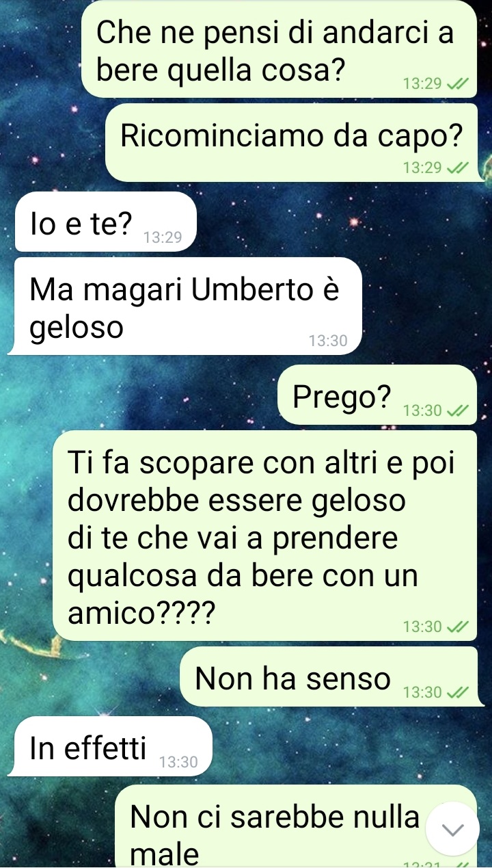The width and height of the screenshot is (492, 868).
Task: Select partially visible 'Non ci sarebbe nulla' message
Action: [x=296, y=826]
